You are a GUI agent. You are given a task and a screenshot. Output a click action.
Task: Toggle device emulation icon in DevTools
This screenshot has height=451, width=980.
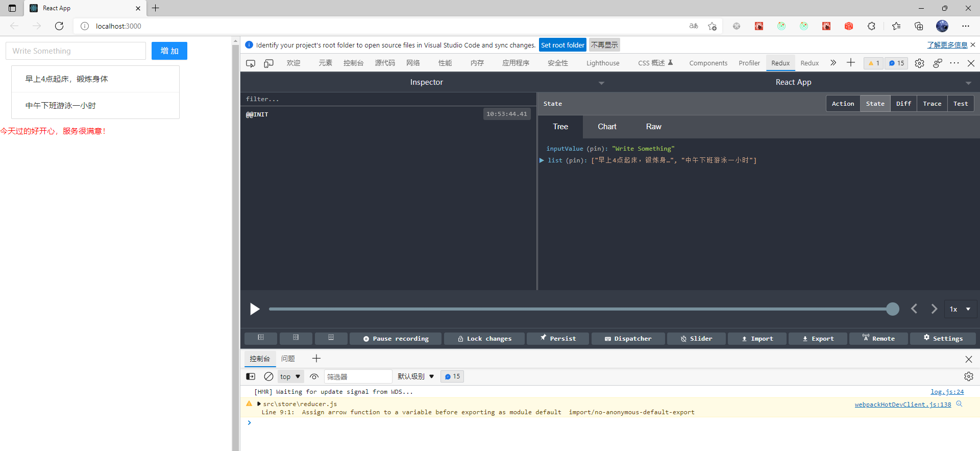tap(269, 63)
